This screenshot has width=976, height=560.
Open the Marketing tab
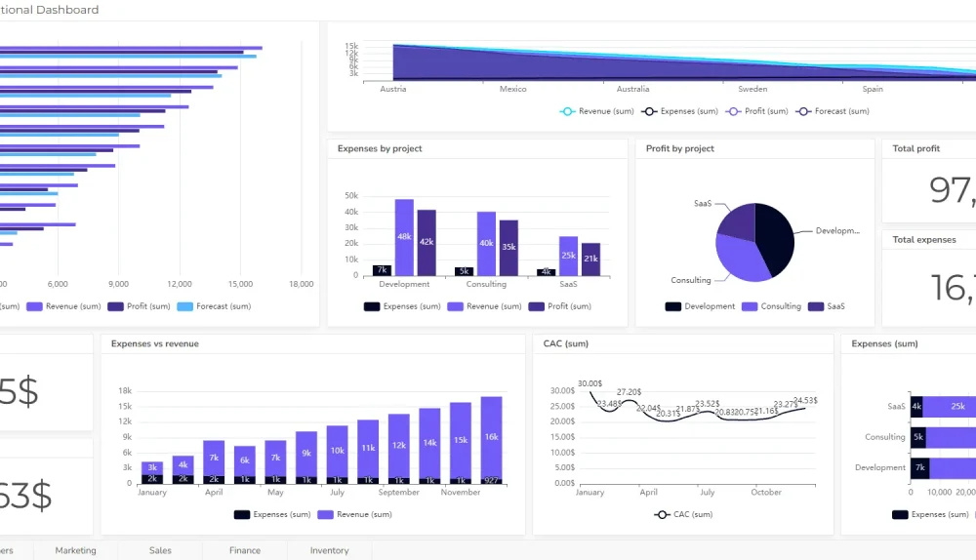(75, 550)
